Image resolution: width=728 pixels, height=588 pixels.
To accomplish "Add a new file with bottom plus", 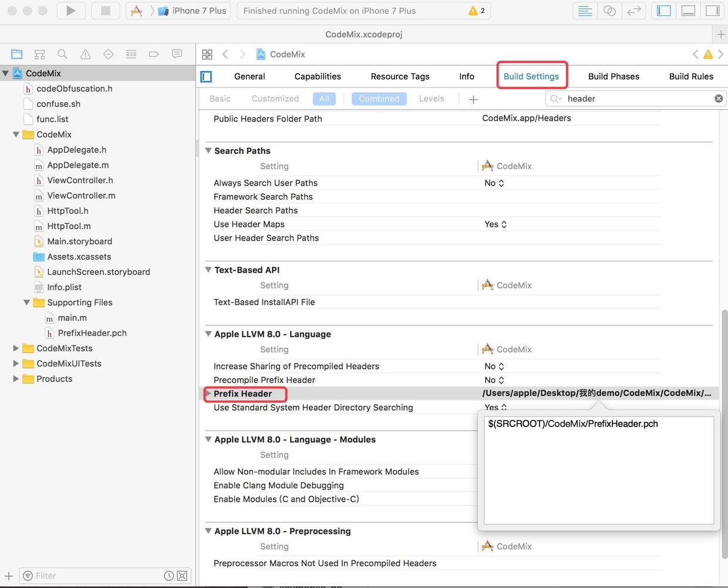I will [x=9, y=576].
